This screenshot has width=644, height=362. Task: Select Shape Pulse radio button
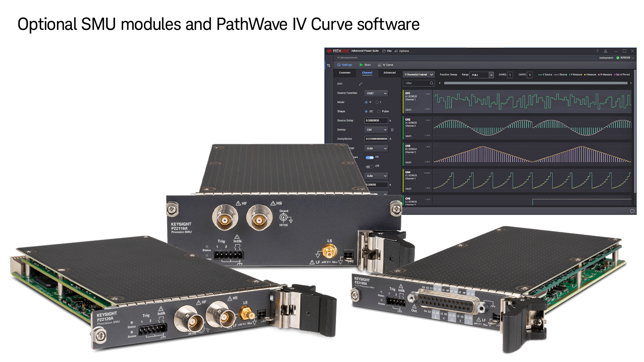click(x=379, y=111)
